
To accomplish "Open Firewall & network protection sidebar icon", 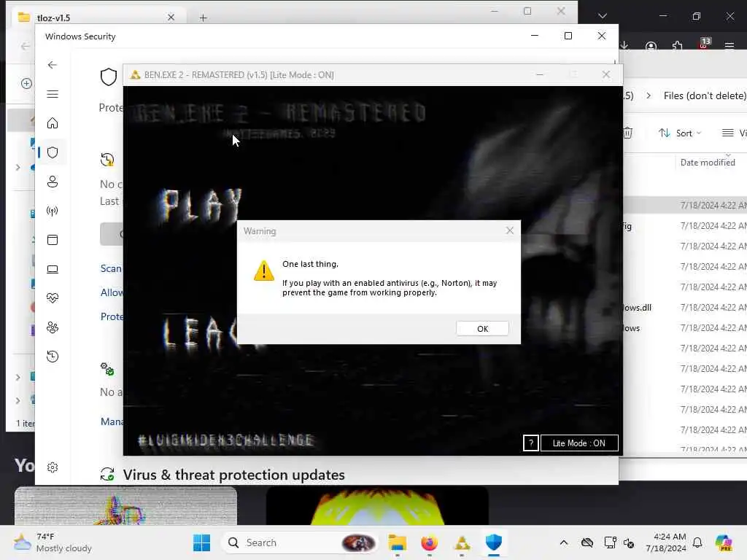I will [53, 211].
